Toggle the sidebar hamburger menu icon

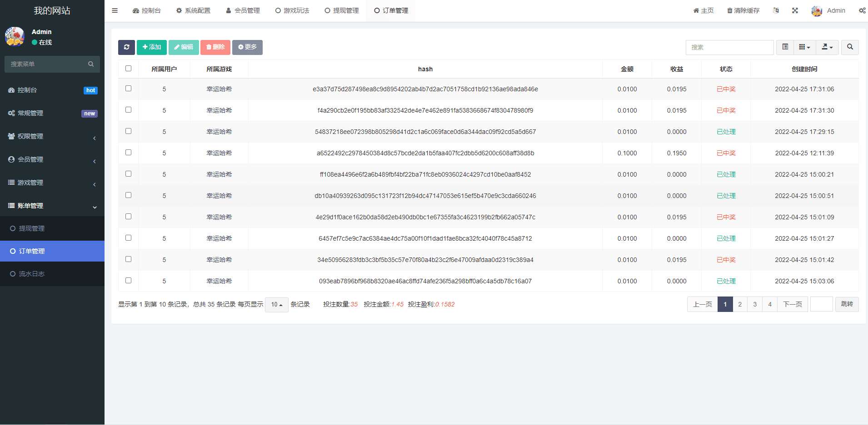(115, 10)
